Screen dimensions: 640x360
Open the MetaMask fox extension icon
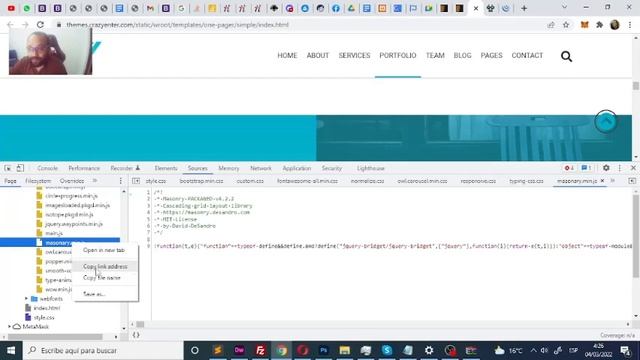[584, 25]
